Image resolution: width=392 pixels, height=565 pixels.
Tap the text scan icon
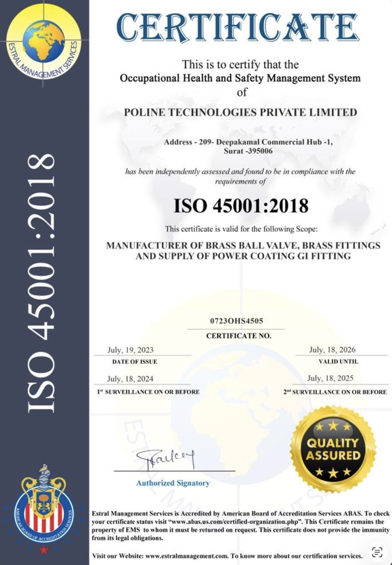377,552
